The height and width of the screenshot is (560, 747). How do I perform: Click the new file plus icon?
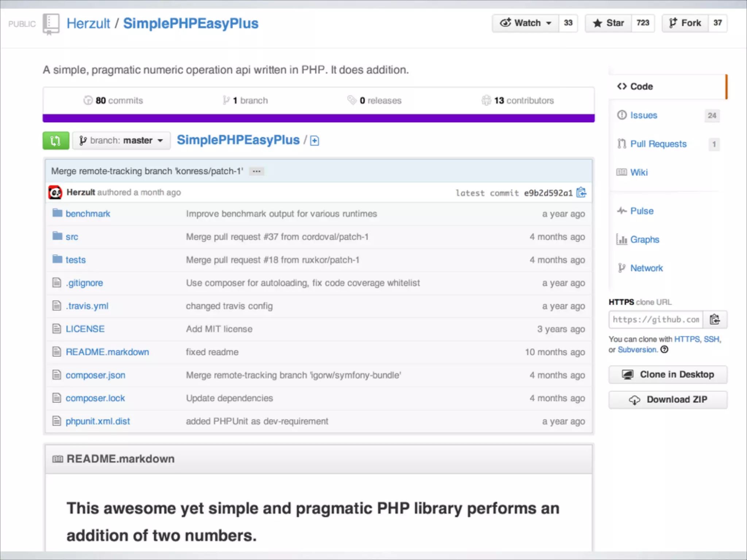314,141
